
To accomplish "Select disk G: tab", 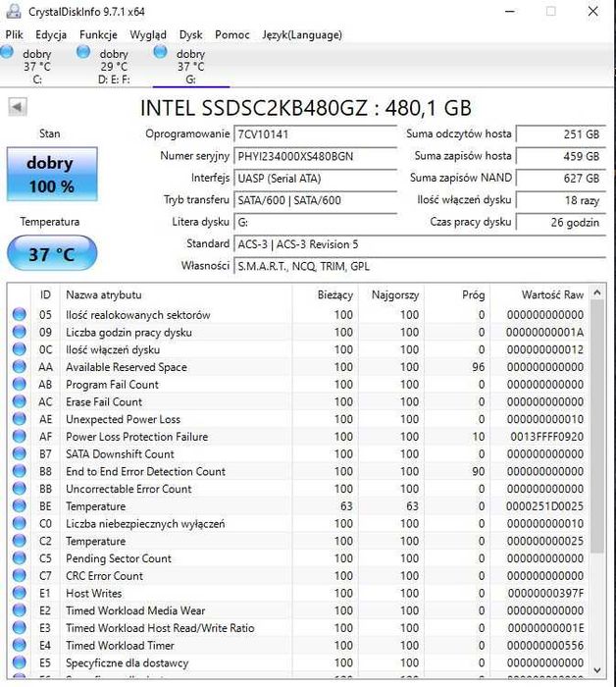I will point(191,66).
